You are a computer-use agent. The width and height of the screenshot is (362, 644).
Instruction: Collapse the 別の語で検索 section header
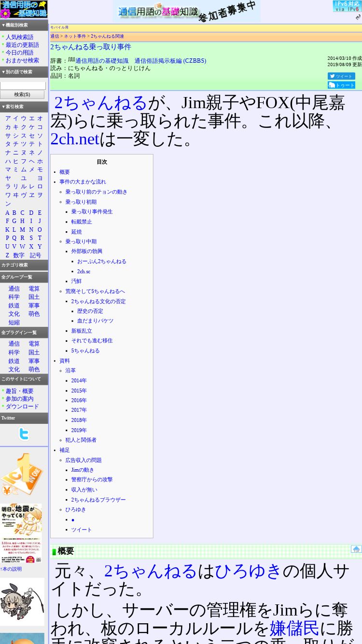tap(24, 72)
